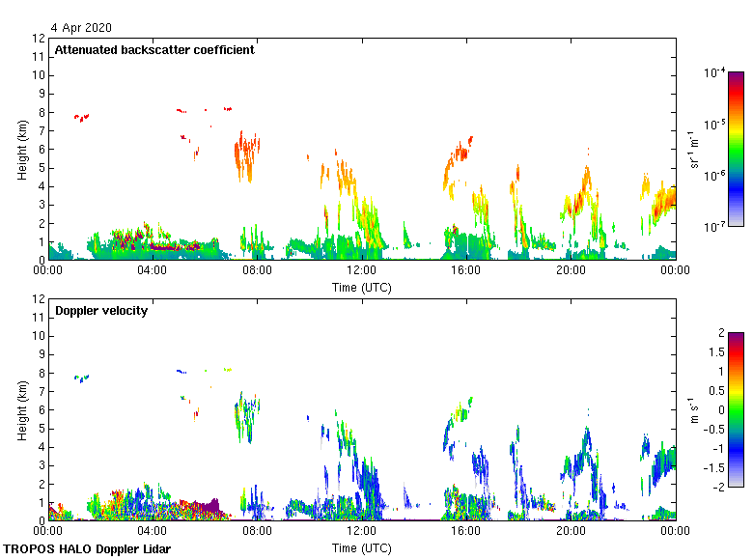This screenshot has height=560, width=753.
Task: Click the 'sr-1 m-1' colorbar unit label
Action: point(694,149)
